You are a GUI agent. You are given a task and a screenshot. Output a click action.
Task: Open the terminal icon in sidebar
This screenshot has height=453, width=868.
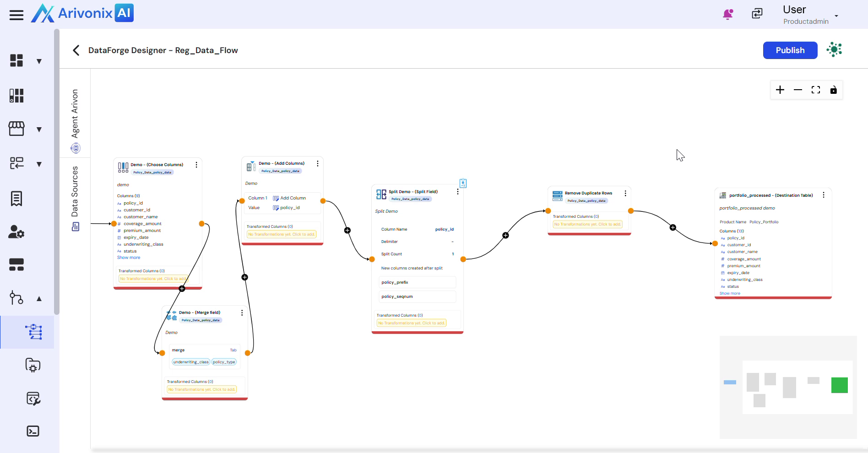point(33,431)
